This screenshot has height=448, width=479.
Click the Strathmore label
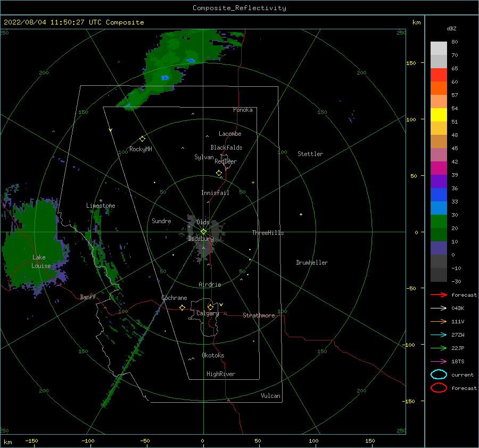pos(259,315)
